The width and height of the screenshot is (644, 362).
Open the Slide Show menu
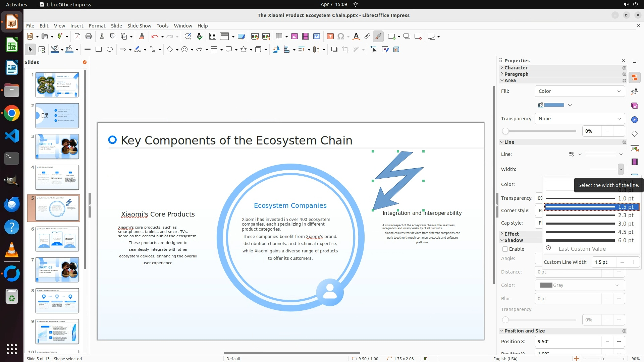tap(139, 26)
